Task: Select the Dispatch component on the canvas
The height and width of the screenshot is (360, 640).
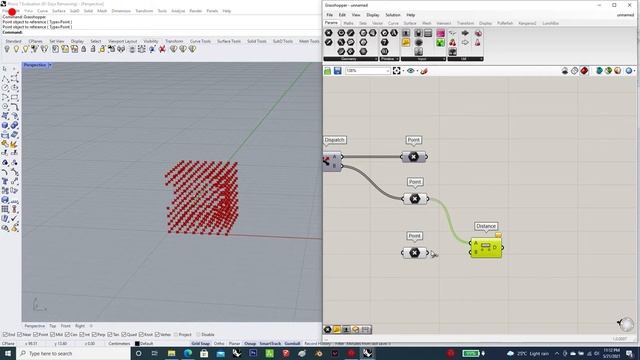Action: 332,161
